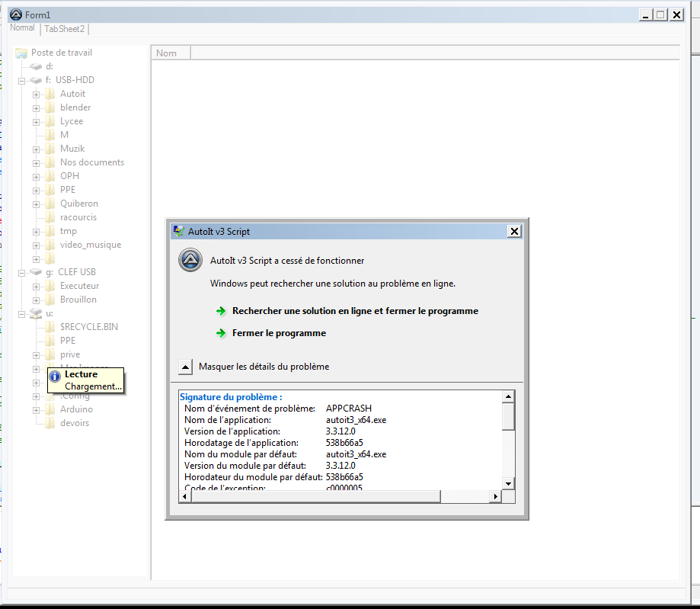Screen dimensions: 700x609
Task: Hide problem details with the arrow button
Action: [186, 367]
